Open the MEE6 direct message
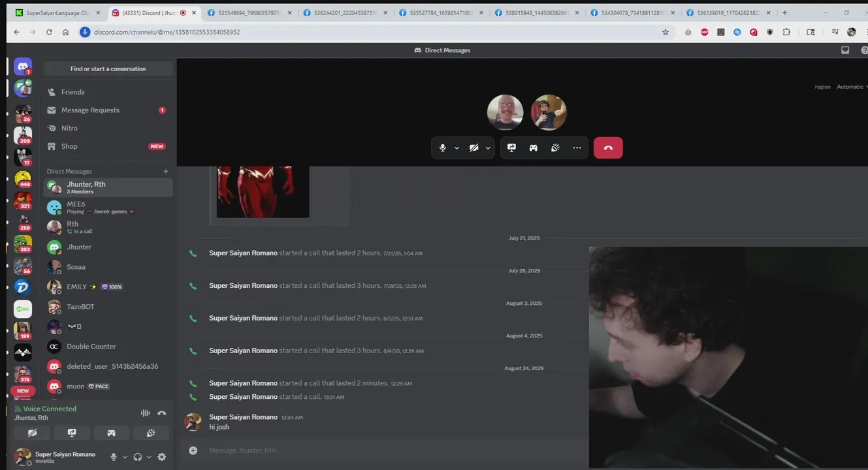 coord(108,208)
